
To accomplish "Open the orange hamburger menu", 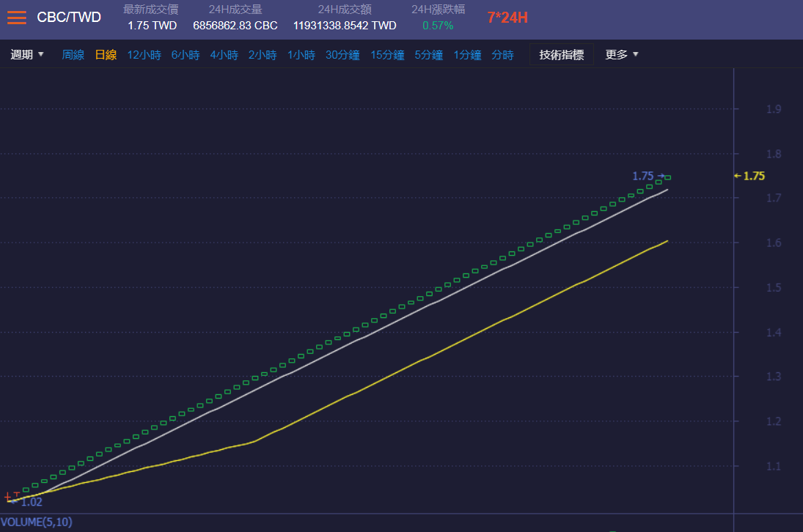I will tap(16, 18).
